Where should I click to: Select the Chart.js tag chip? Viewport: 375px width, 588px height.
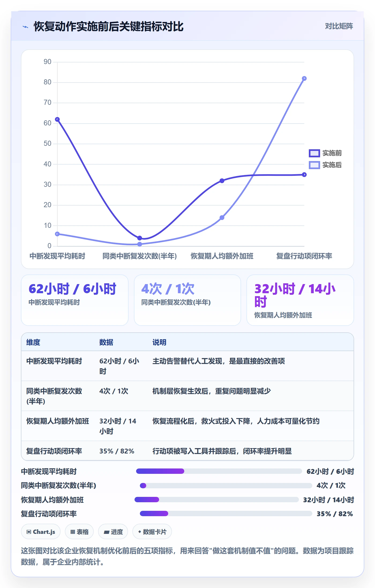[x=41, y=531]
